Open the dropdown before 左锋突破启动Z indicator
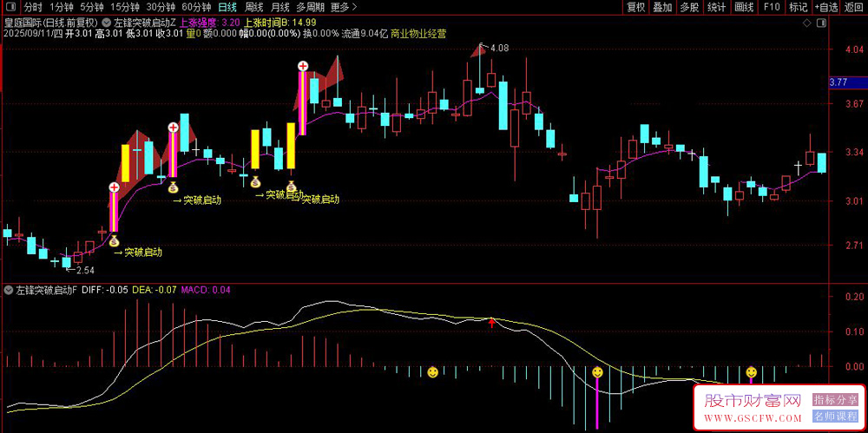The height and width of the screenshot is (433, 868). point(107,23)
